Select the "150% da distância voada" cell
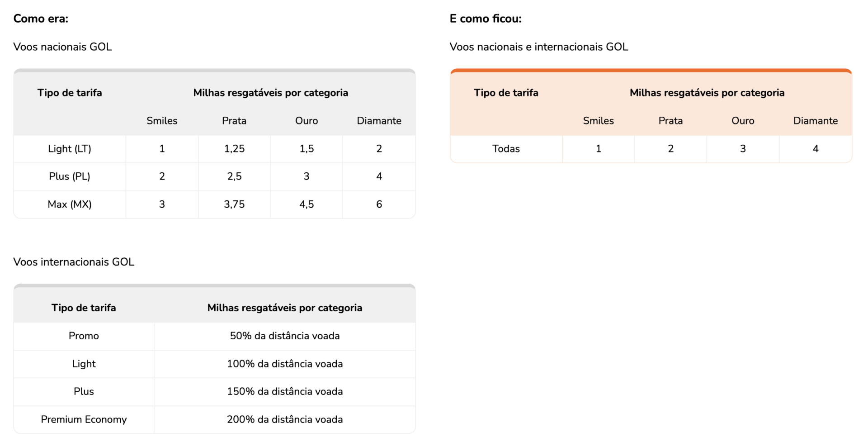868x442 pixels. tap(285, 392)
